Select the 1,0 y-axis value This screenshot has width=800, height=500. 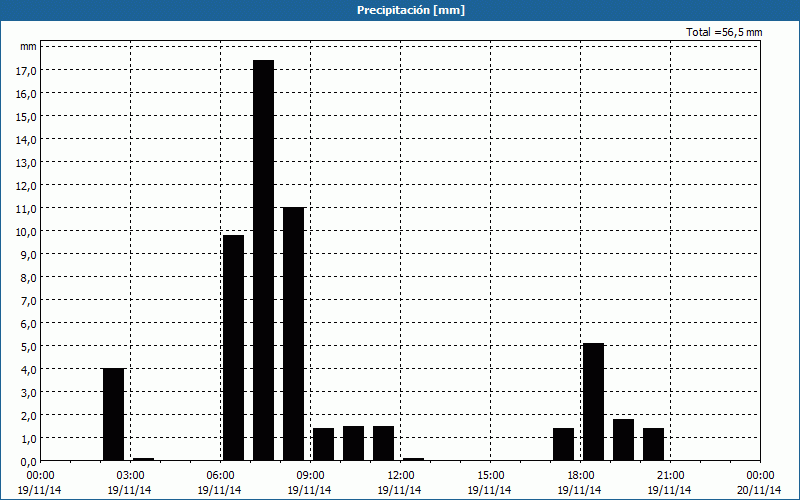pos(29,438)
